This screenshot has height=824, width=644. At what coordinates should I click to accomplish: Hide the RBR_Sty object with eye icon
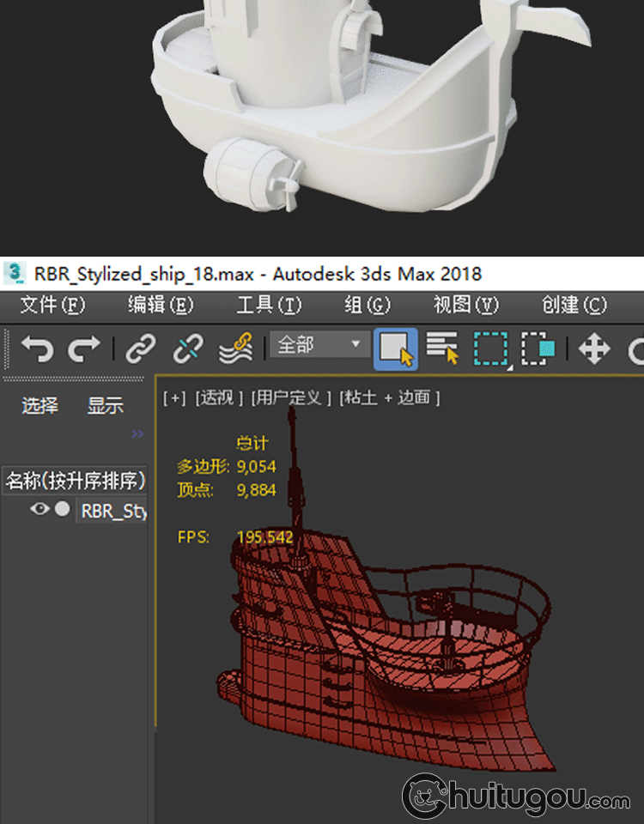(x=39, y=509)
